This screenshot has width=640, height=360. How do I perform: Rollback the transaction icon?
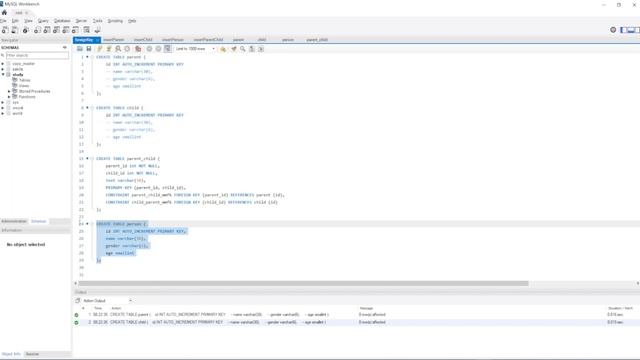click(158, 49)
